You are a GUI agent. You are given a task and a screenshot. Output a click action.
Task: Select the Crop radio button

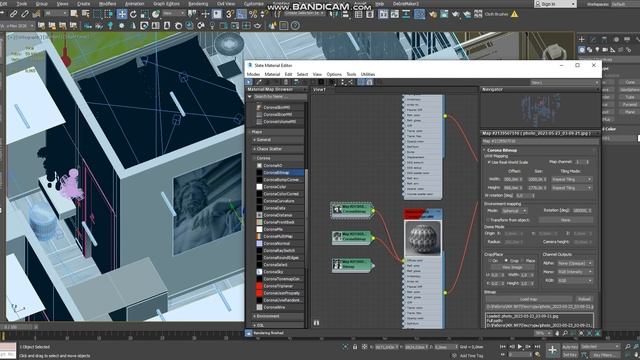tap(507, 260)
